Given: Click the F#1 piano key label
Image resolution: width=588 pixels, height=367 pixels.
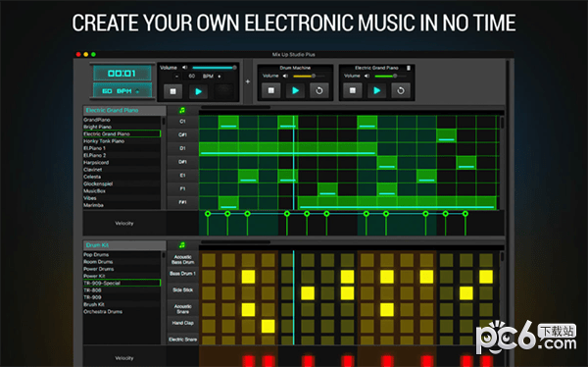Looking at the screenshot, I should [182, 202].
